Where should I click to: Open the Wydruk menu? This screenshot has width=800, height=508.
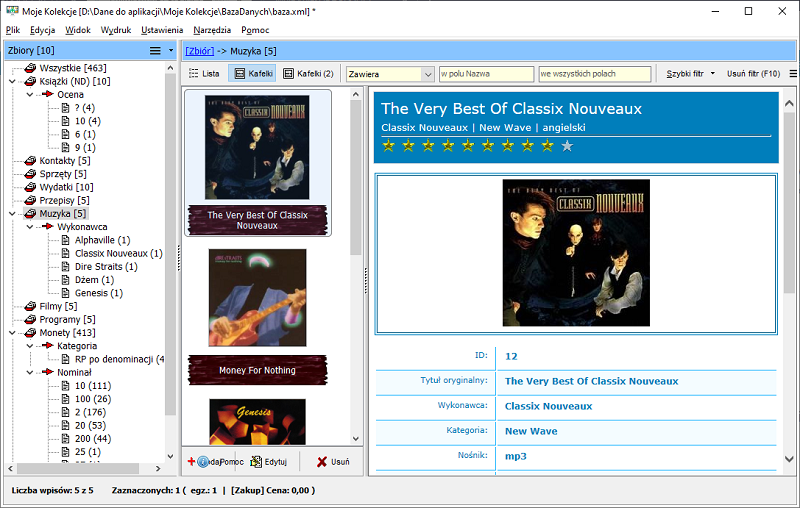pos(116,30)
